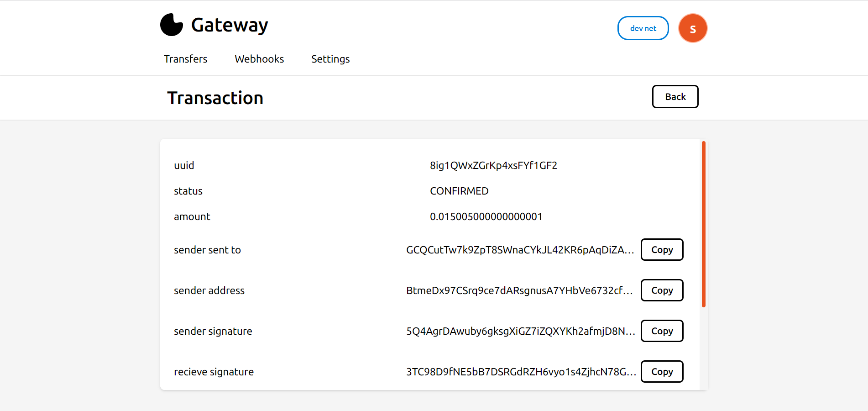This screenshot has width=868, height=411.
Task: Open the Settings tab
Action: click(x=330, y=59)
